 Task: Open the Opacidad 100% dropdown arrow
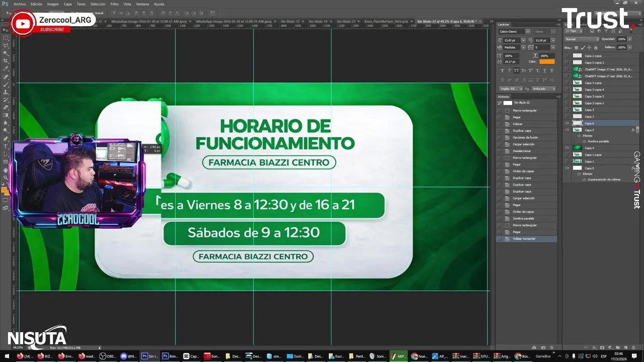tap(630, 39)
